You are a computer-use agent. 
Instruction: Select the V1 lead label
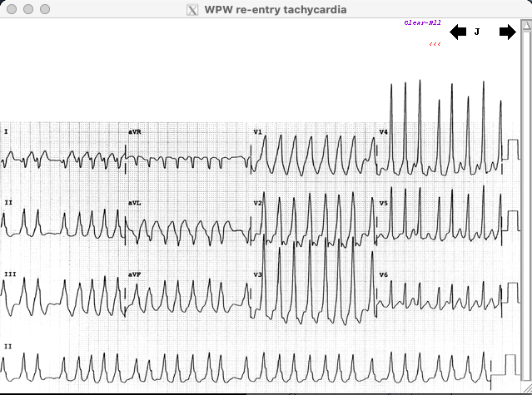pyautogui.click(x=257, y=132)
